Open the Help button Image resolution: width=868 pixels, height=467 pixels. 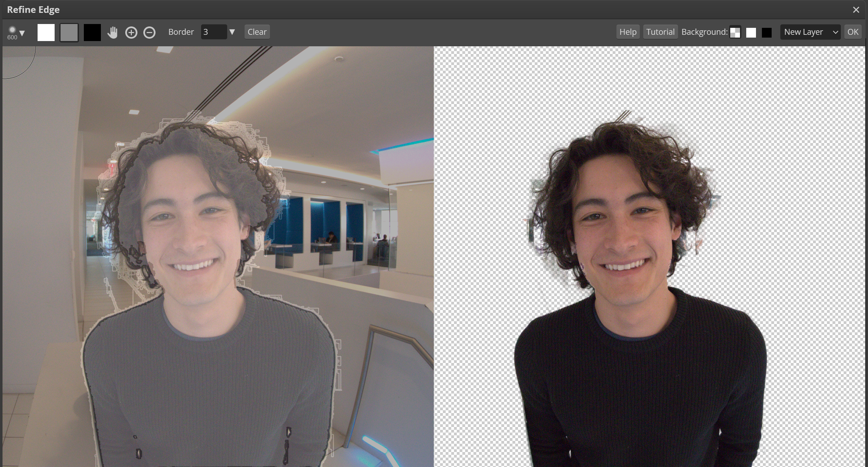coord(628,32)
